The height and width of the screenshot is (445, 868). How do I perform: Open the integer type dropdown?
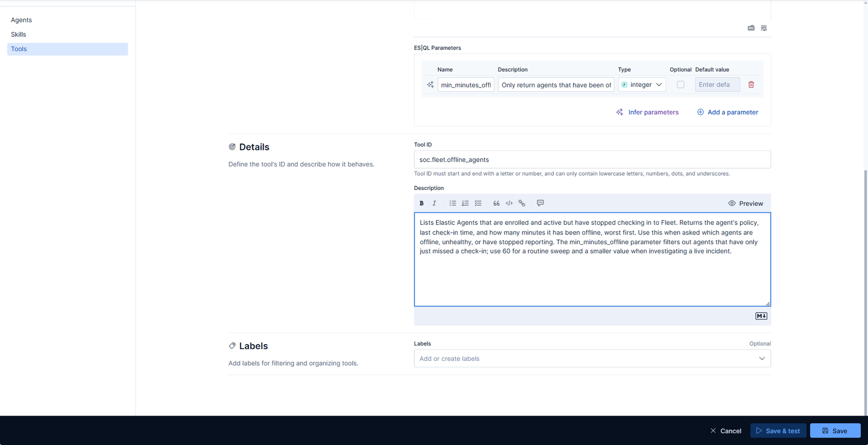(x=642, y=85)
